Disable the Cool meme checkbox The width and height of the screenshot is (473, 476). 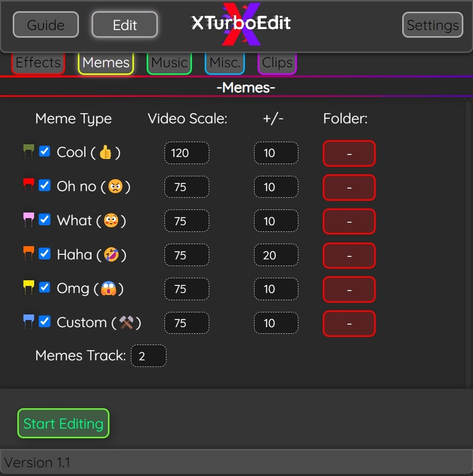[x=45, y=150]
